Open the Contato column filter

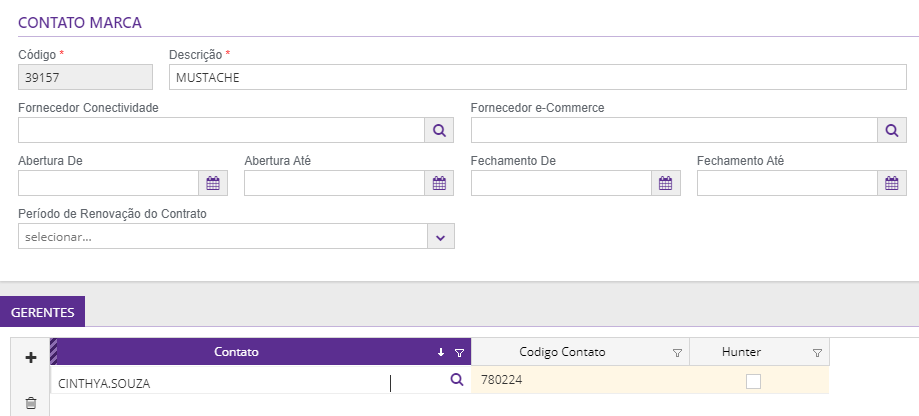(x=459, y=352)
